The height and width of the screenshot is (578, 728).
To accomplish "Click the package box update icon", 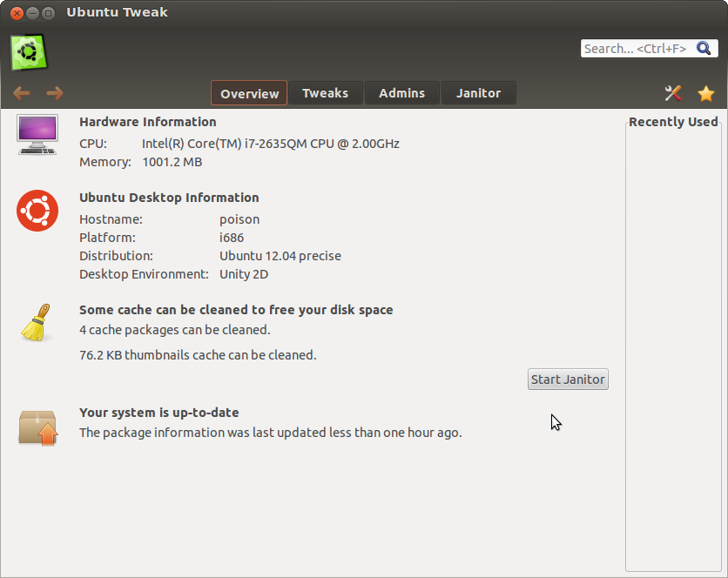I will (37, 427).
